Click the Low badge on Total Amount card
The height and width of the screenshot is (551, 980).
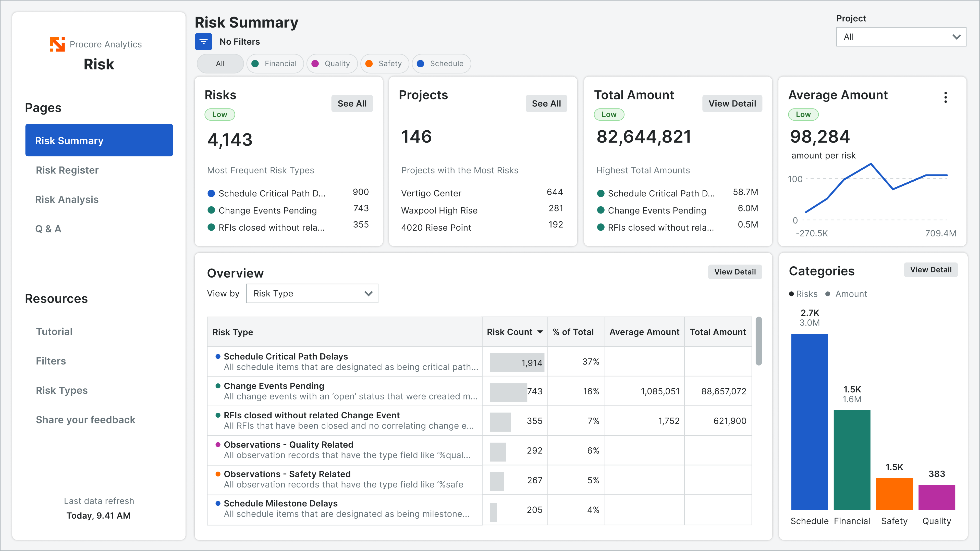pyautogui.click(x=609, y=115)
